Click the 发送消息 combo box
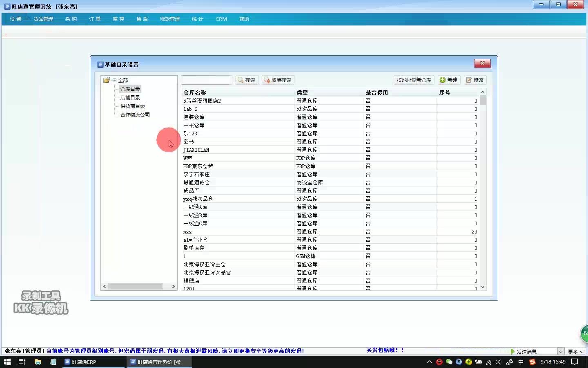This screenshot has height=368, width=588. pyautogui.click(x=540, y=352)
